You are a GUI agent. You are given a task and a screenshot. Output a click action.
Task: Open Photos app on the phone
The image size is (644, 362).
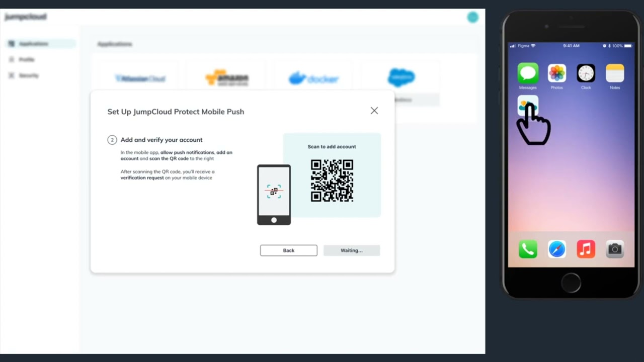pyautogui.click(x=557, y=73)
